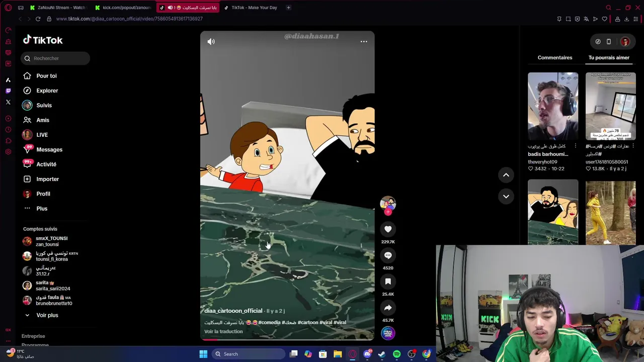Open the translate page icon

pos(586,19)
